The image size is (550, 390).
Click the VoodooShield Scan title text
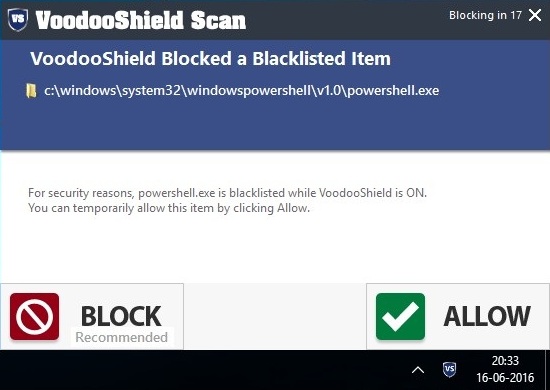pos(141,20)
